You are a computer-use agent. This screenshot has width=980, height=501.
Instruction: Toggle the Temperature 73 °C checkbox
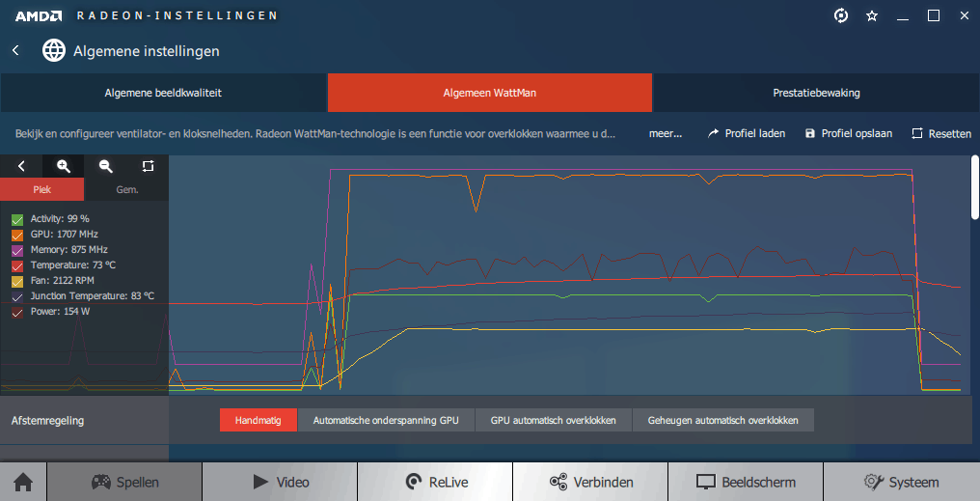(16, 265)
